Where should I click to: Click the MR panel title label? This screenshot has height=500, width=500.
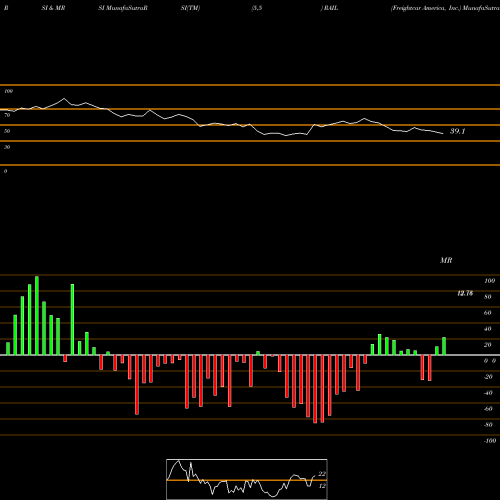coord(446,260)
